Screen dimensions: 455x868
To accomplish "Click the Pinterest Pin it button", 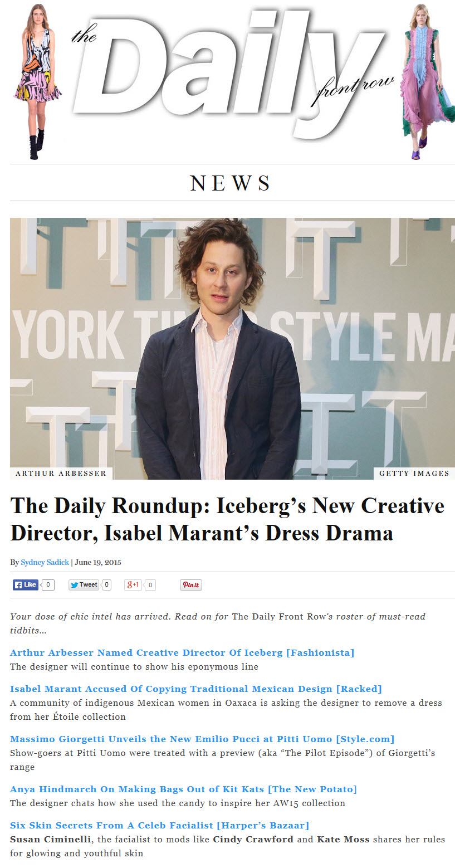I will pos(190,585).
